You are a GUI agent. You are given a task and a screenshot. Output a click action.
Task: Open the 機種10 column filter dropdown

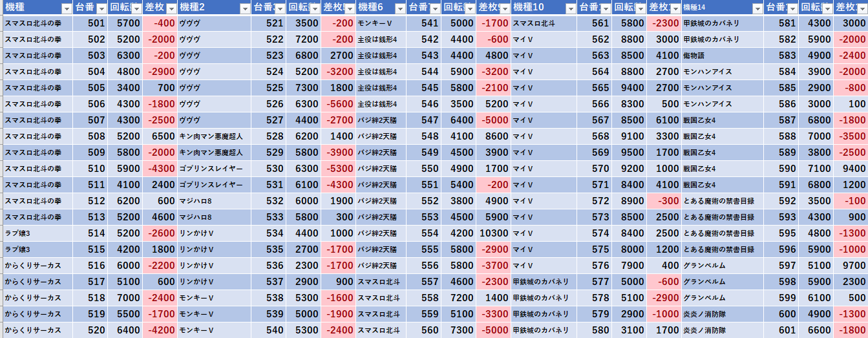[x=569, y=8]
